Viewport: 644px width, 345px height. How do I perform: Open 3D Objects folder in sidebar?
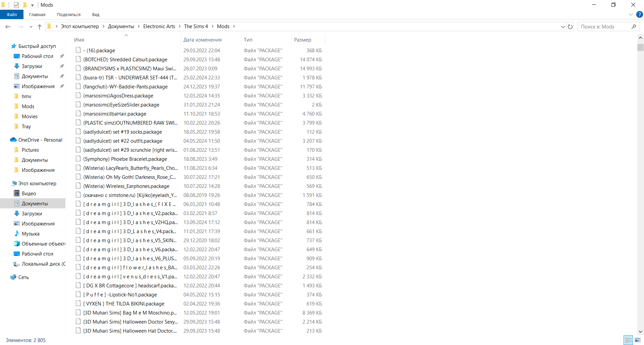point(40,244)
